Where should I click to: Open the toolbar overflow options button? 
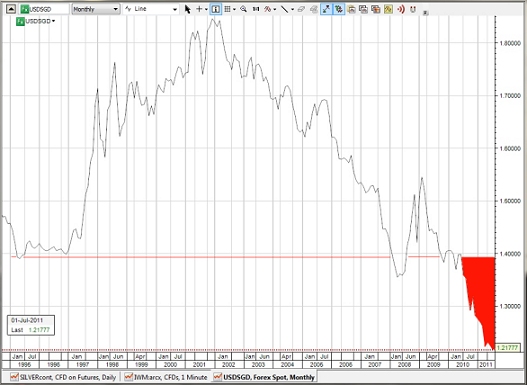click(x=425, y=13)
